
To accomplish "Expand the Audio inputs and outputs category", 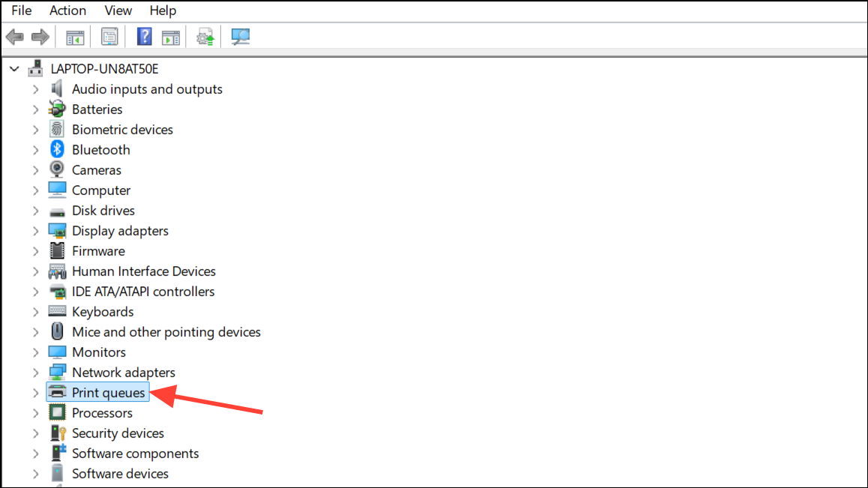I will 35,89.
